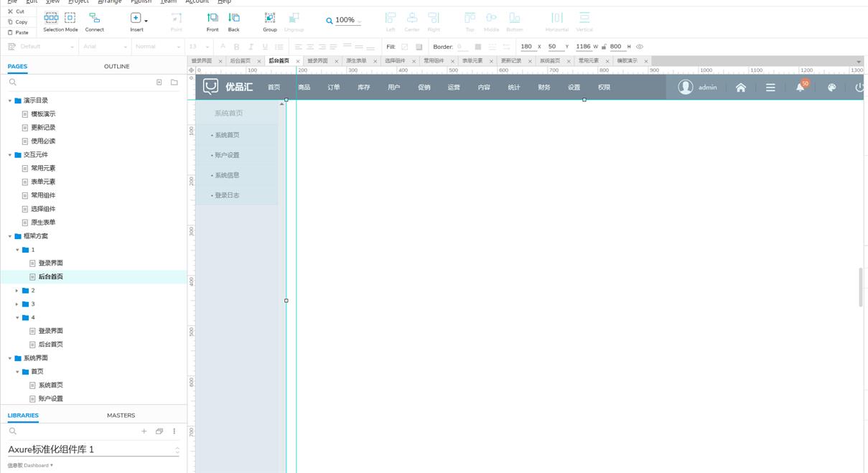This screenshot has height=473, width=868.
Task: Toggle underline text formatting
Action: point(264,47)
